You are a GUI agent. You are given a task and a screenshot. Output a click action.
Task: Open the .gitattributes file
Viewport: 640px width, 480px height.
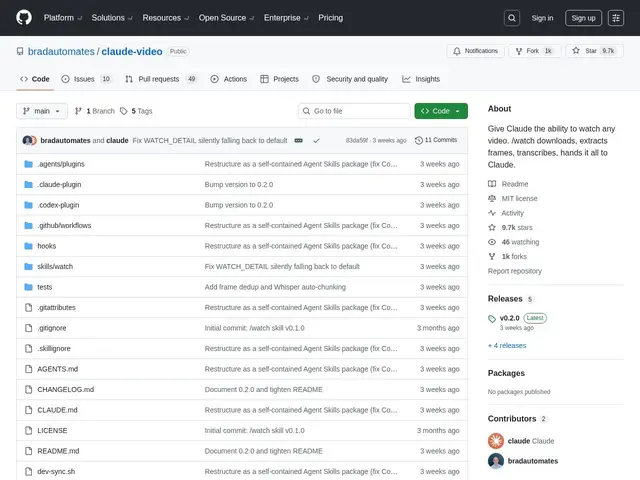coord(56,307)
